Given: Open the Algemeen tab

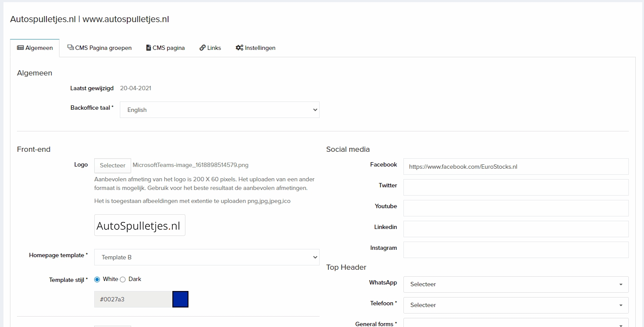Looking at the screenshot, I should pos(35,48).
